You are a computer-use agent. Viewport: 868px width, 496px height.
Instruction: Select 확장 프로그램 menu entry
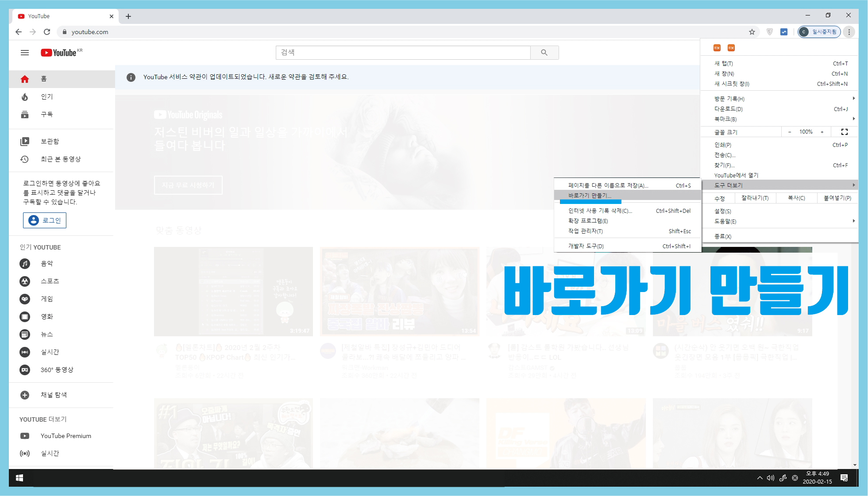(588, 221)
